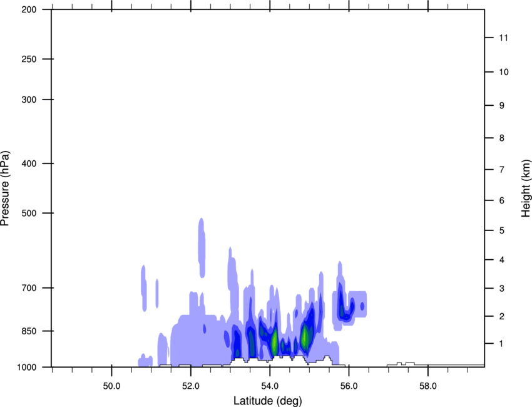Pick the 3 km height label
Image resolution: width=532 pixels, height=407 pixels.
(x=501, y=289)
